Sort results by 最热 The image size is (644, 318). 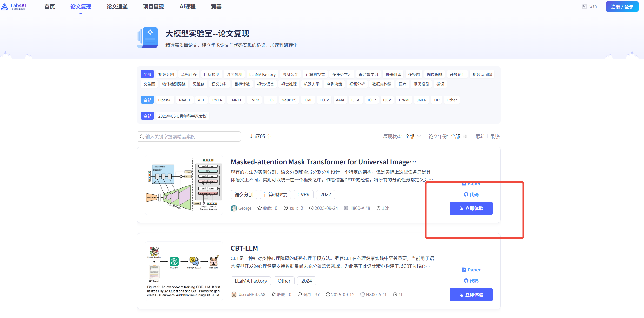point(495,137)
